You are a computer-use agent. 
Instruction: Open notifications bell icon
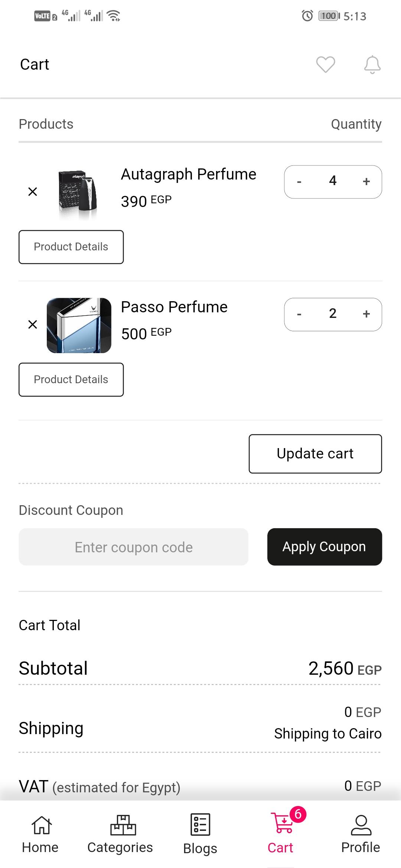click(x=372, y=65)
